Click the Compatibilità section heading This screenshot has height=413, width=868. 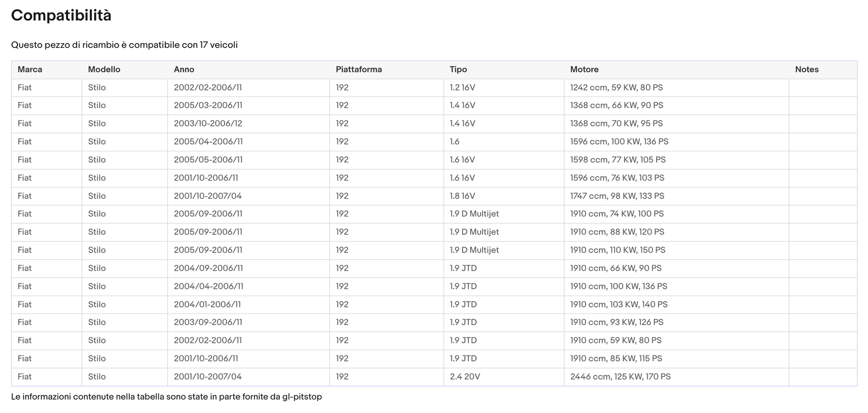(x=61, y=16)
